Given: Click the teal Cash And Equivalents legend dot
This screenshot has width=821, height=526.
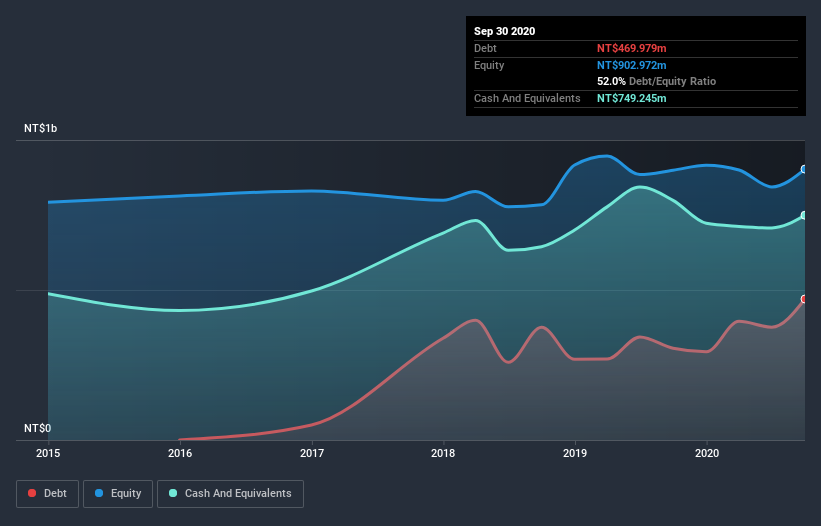Looking at the screenshot, I should (173, 493).
